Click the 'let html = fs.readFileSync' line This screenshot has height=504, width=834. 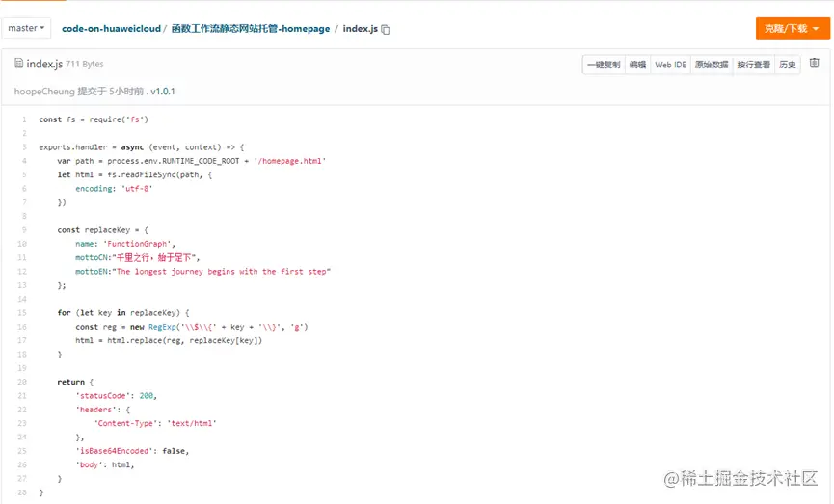coord(135,175)
